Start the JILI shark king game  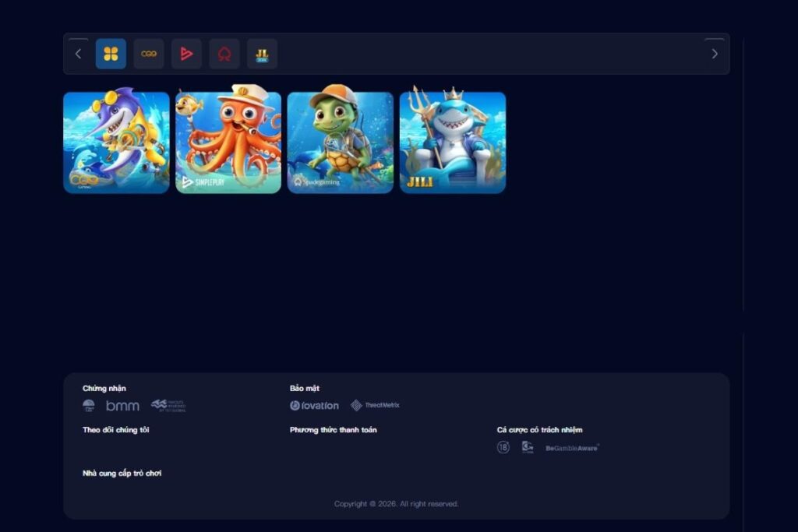tap(453, 143)
